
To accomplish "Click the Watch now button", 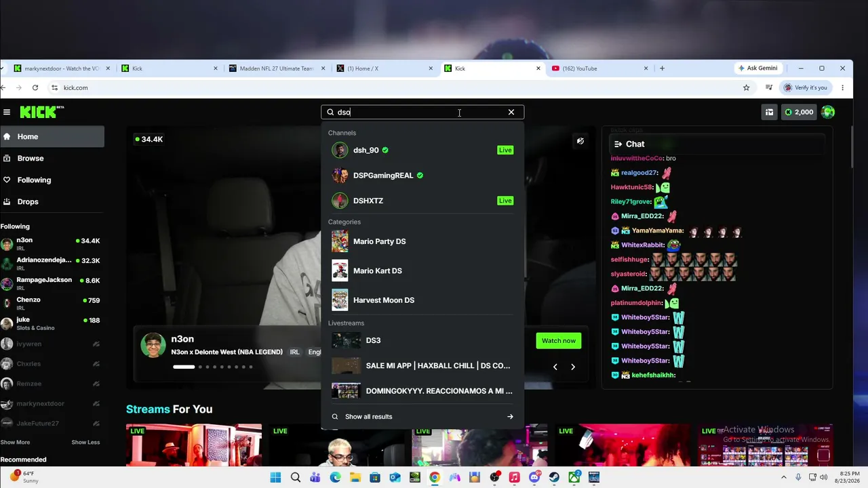I will (x=559, y=341).
